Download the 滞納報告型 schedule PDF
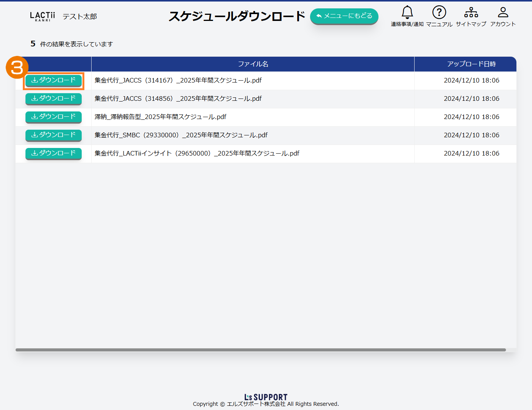Image resolution: width=532 pixels, height=410 pixels. (x=54, y=117)
